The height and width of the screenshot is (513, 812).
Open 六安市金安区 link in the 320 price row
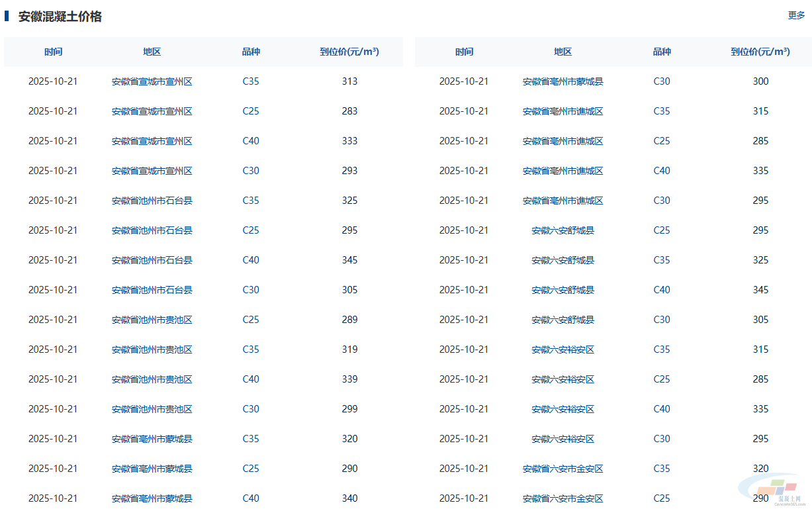tap(563, 469)
